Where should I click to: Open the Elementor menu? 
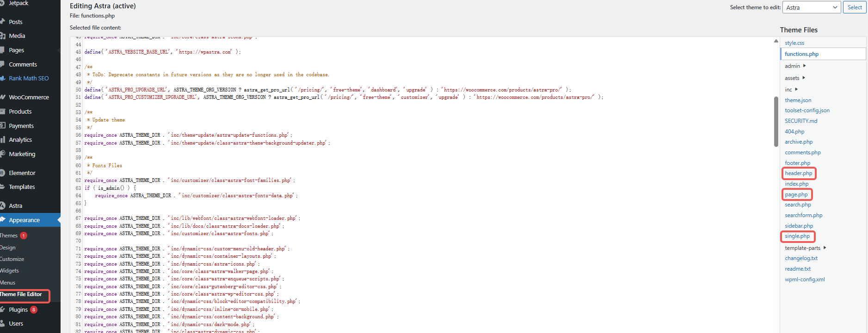pos(22,173)
